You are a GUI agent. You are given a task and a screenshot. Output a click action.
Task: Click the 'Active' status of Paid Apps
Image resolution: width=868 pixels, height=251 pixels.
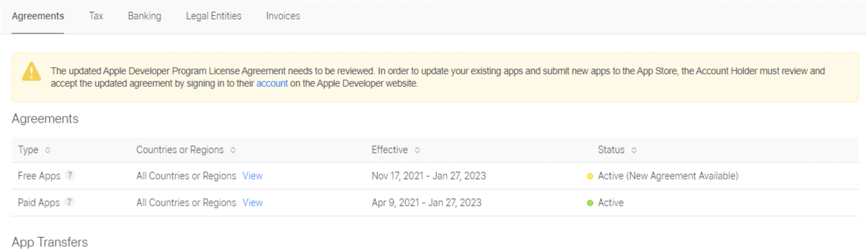611,203
